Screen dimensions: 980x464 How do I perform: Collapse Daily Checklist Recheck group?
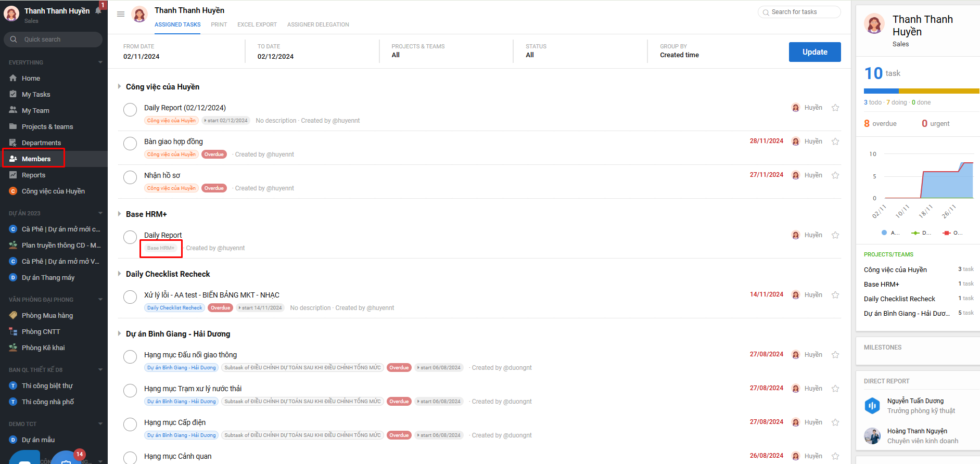click(x=119, y=274)
